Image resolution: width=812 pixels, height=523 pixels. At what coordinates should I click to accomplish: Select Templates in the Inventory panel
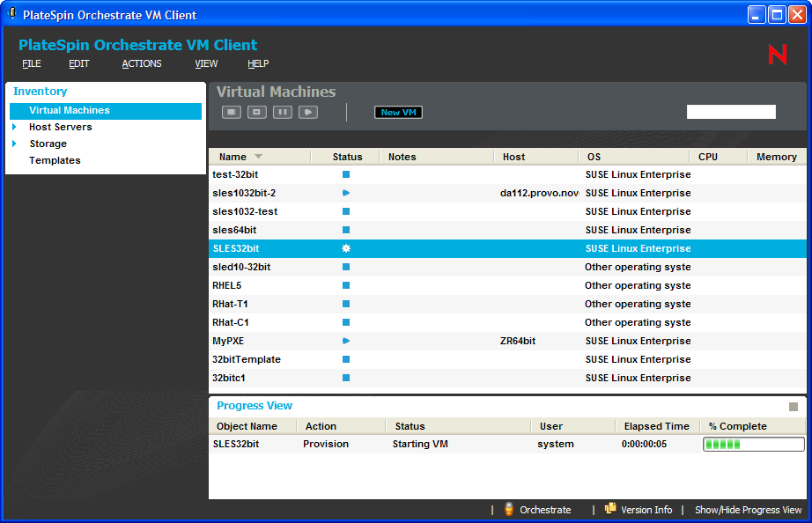(x=55, y=160)
